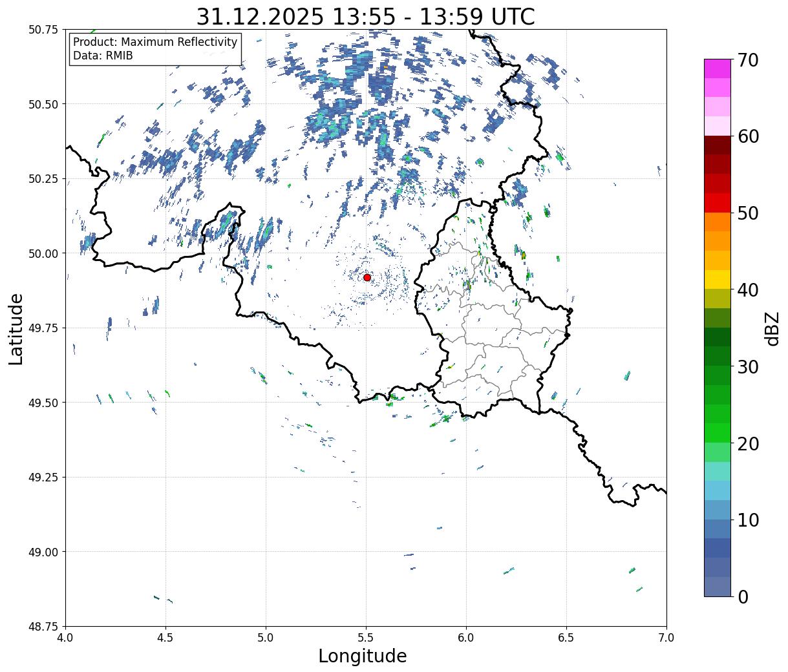Click latitude tick label 50.75

point(43,30)
